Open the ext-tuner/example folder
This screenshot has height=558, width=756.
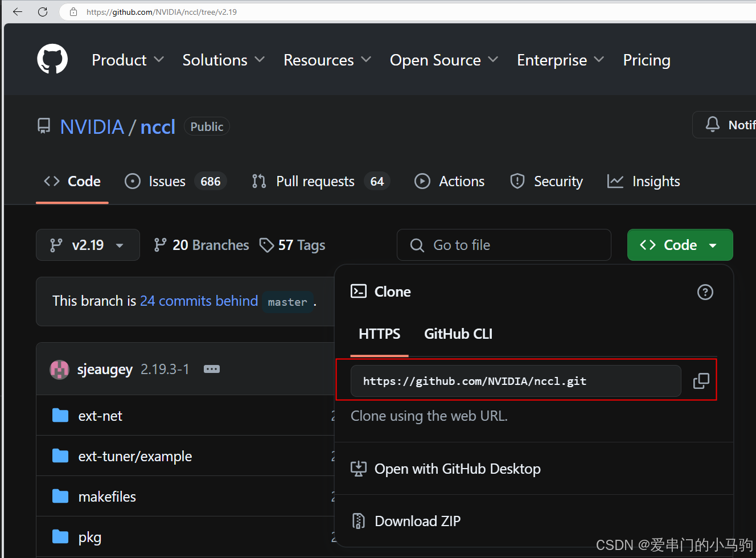pyautogui.click(x=135, y=456)
